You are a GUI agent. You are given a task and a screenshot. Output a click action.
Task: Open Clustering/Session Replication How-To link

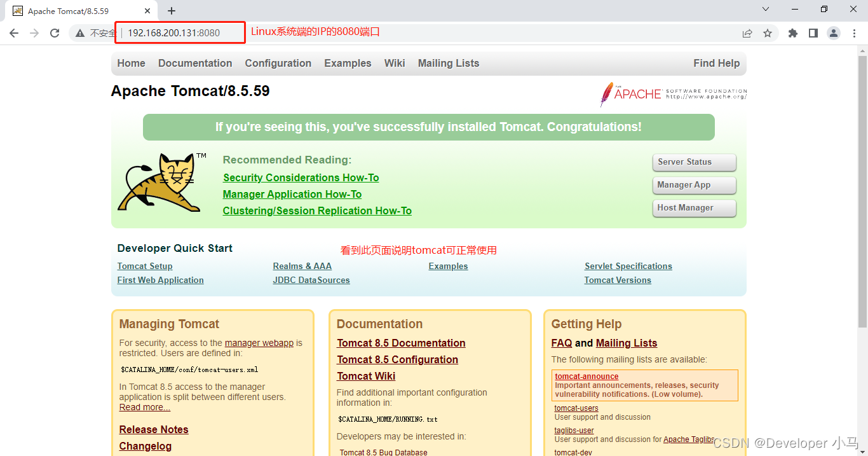click(317, 211)
